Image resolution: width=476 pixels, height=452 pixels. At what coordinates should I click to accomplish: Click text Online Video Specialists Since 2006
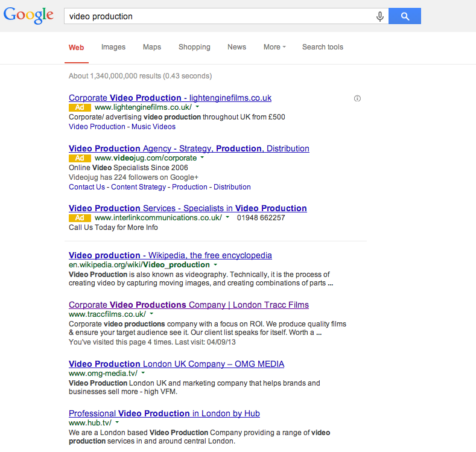pyautogui.click(x=129, y=168)
